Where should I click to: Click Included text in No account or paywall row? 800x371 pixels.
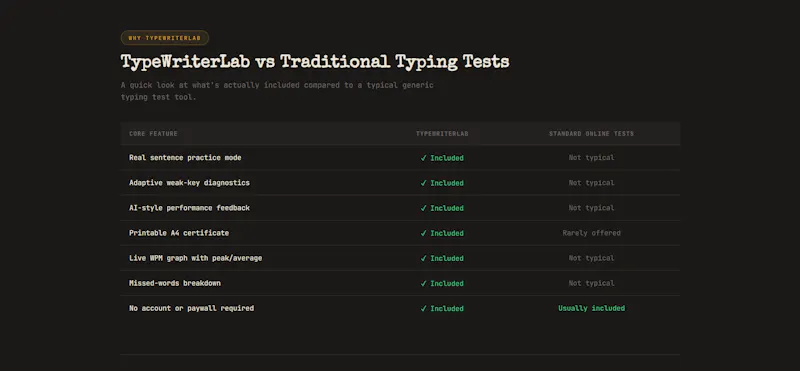447,308
